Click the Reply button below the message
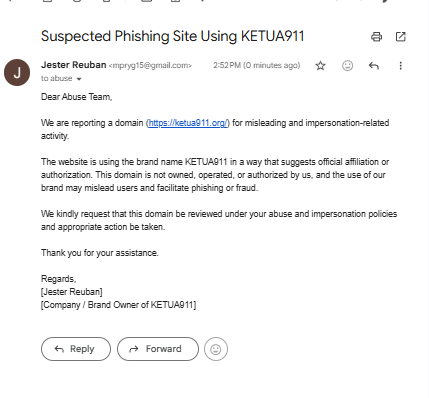 point(76,349)
